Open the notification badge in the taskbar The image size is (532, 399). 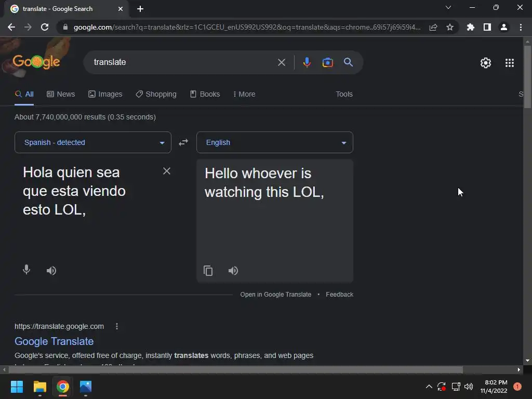[x=517, y=387]
